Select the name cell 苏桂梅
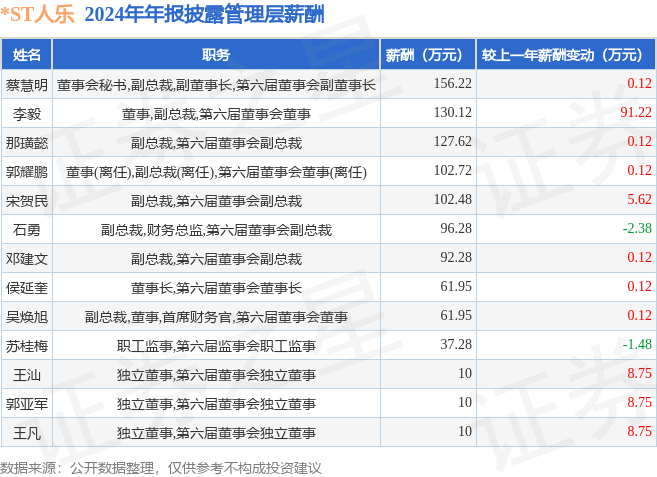This screenshot has width=657, height=477. click(x=27, y=346)
